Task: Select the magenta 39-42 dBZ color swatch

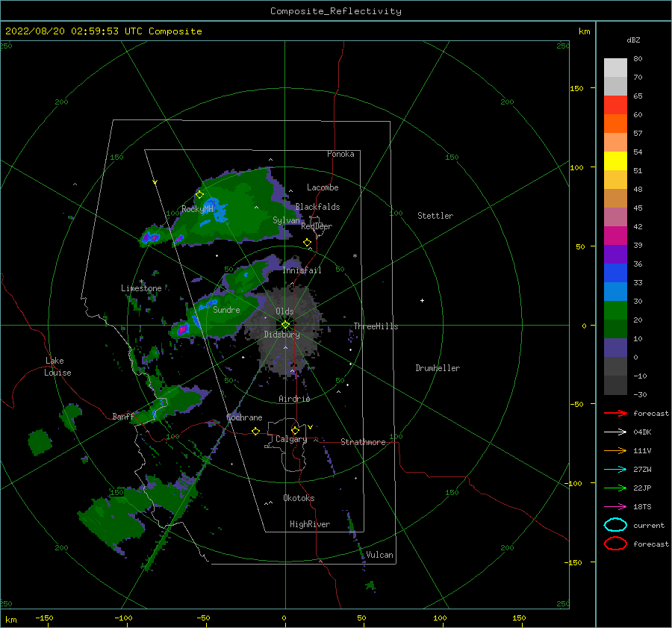Action: (615, 236)
